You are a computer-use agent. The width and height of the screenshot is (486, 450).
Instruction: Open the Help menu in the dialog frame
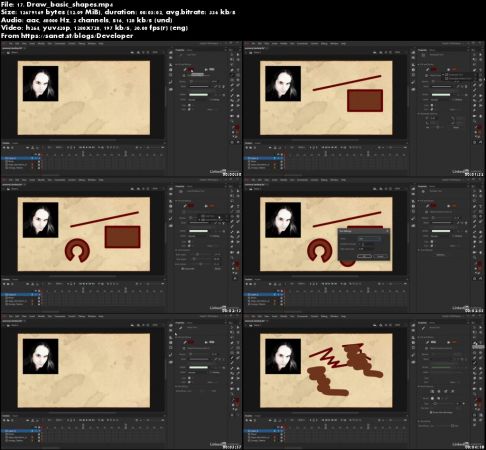point(343,180)
